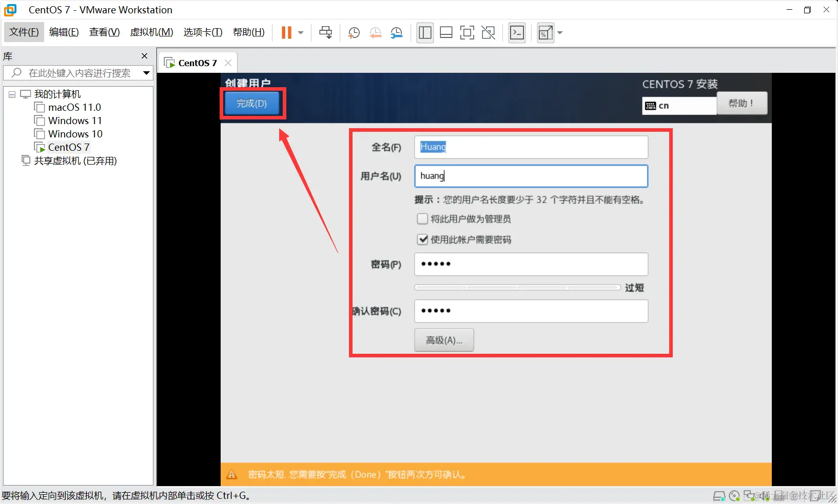Open the snapshot manager icon
838x504 pixels.
pyautogui.click(x=397, y=33)
